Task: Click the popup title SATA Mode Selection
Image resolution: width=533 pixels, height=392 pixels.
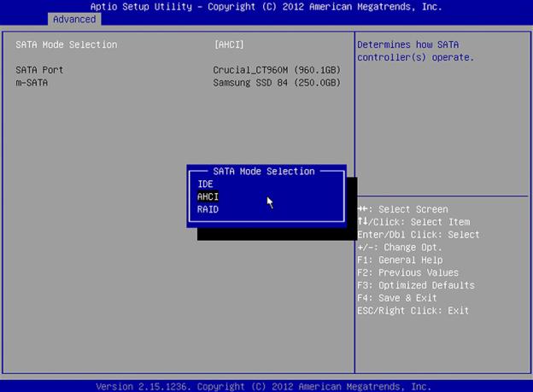Action: 264,171
